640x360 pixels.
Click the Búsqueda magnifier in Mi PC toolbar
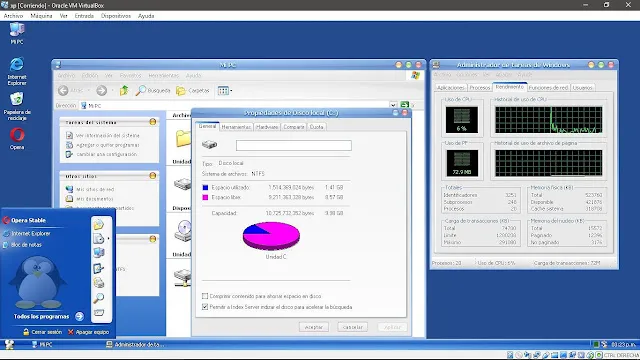click(x=140, y=91)
